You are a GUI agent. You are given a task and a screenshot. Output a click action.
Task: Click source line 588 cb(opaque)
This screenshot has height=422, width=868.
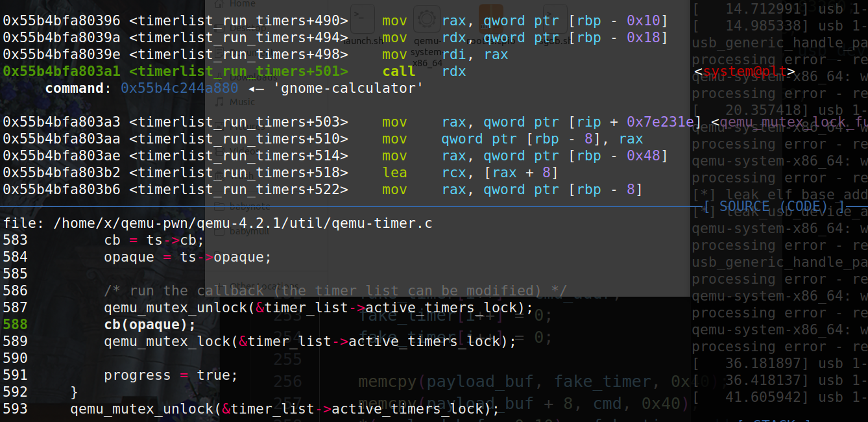click(149, 325)
